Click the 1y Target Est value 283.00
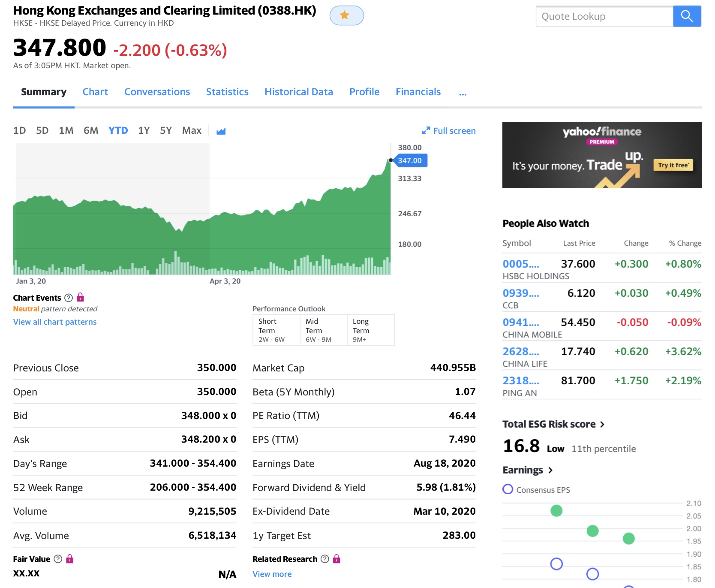This screenshot has height=588, width=715. 459,535
